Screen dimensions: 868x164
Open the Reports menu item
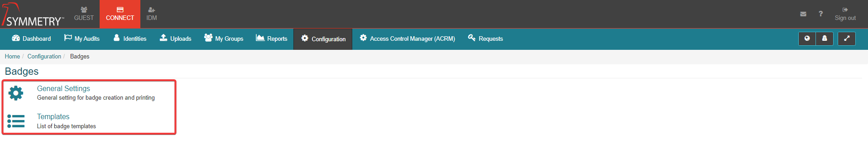tap(272, 39)
